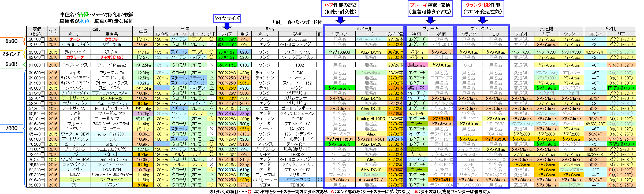
Task: Click the 42/34/24T front gear cell
Action: 595,52
